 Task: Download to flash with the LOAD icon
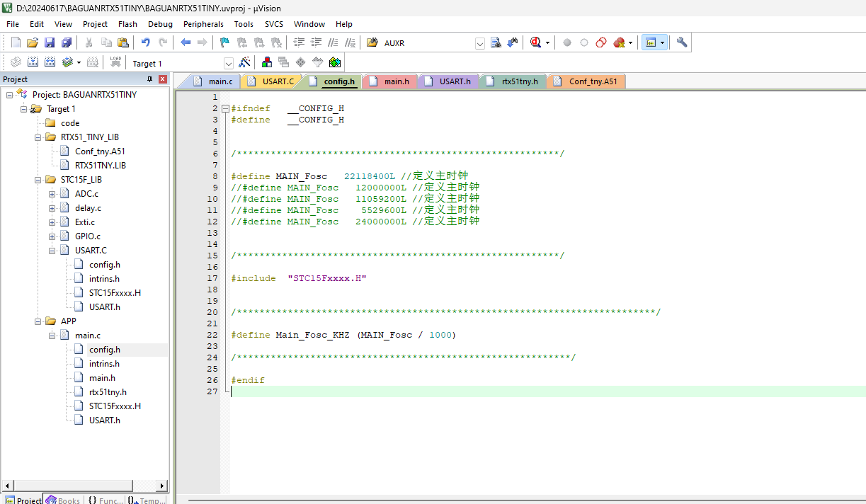point(115,62)
